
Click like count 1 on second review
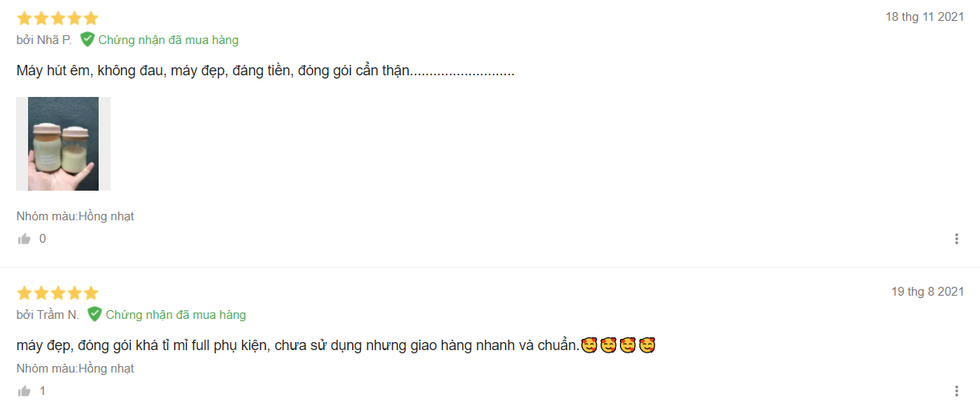click(x=43, y=391)
